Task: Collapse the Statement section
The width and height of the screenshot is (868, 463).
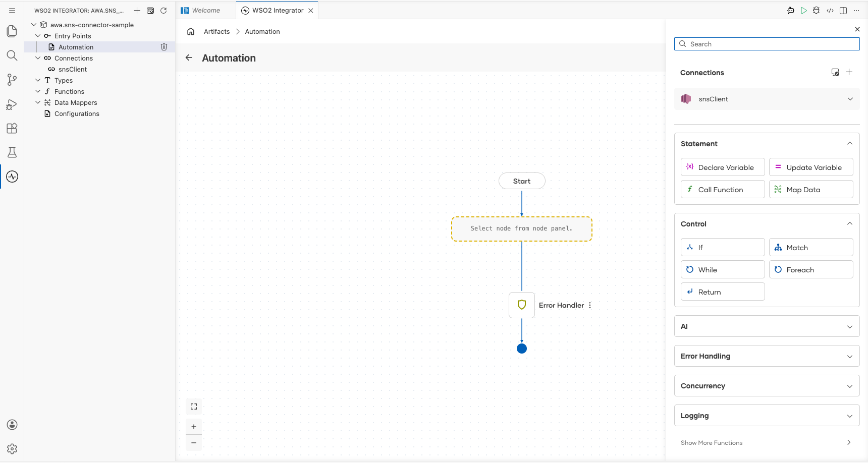Action: [850, 143]
